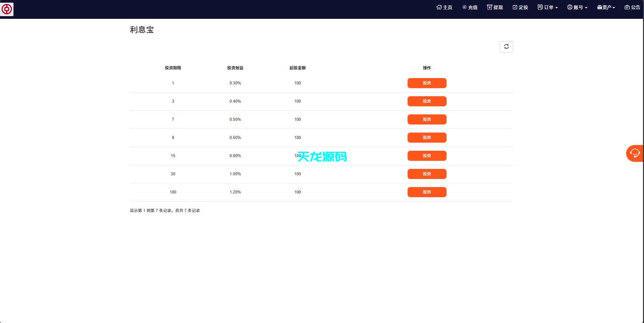Expand the 资产 dropdown menu
Viewport: 644px width, 323px height.
click(606, 7)
